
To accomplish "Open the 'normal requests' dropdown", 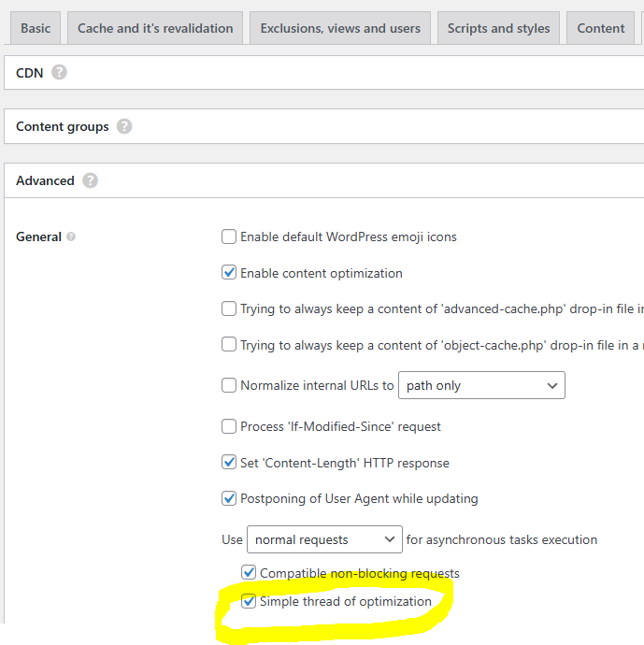I will 324,539.
